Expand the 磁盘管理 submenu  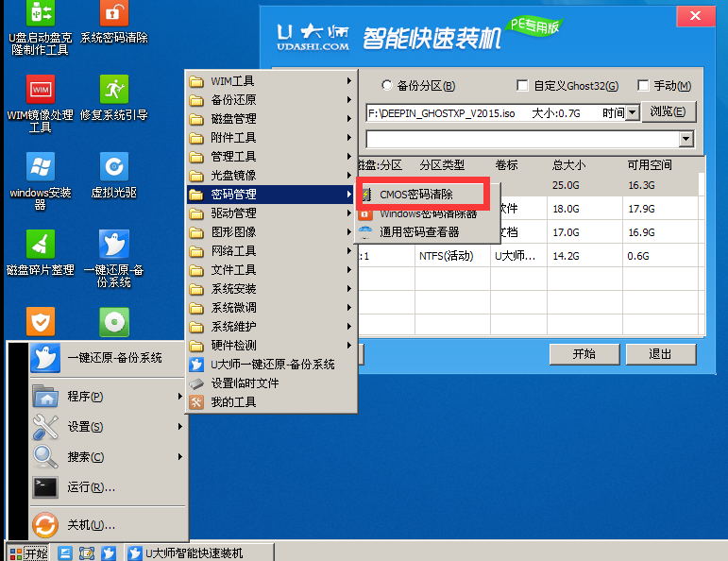(x=272, y=119)
